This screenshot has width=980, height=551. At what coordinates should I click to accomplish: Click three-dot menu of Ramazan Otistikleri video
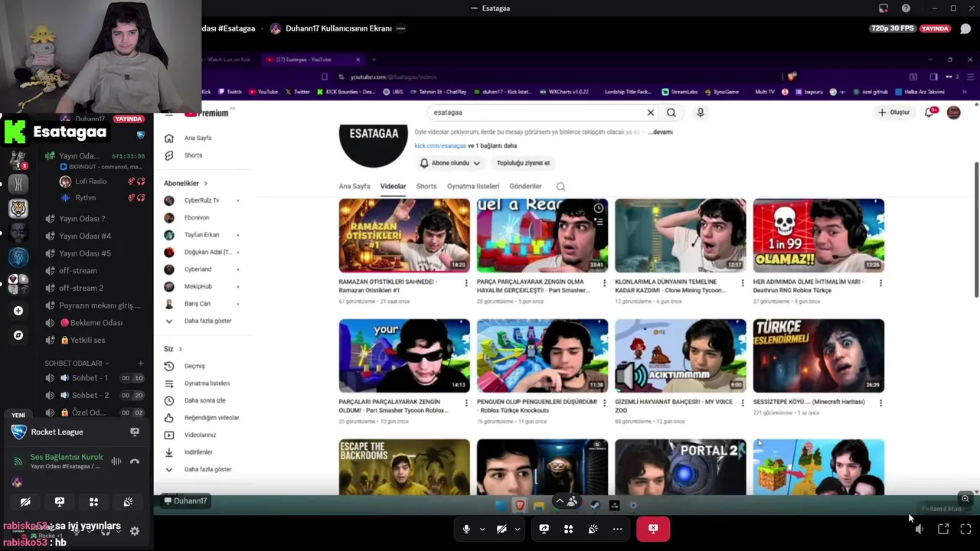pyautogui.click(x=465, y=283)
